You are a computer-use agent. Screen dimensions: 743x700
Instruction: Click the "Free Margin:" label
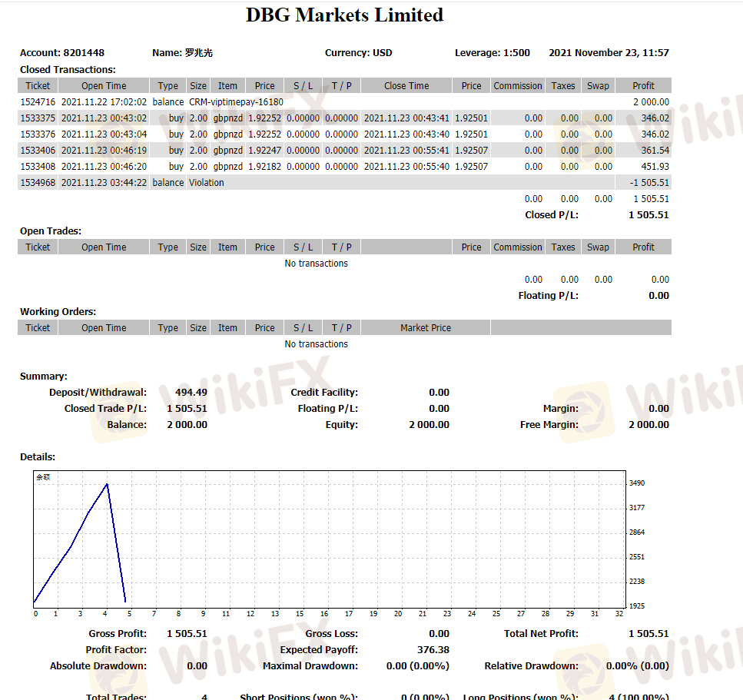(x=549, y=425)
